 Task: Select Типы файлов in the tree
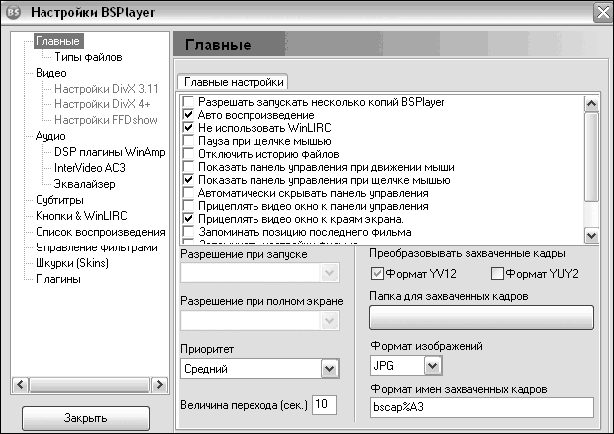click(x=88, y=57)
